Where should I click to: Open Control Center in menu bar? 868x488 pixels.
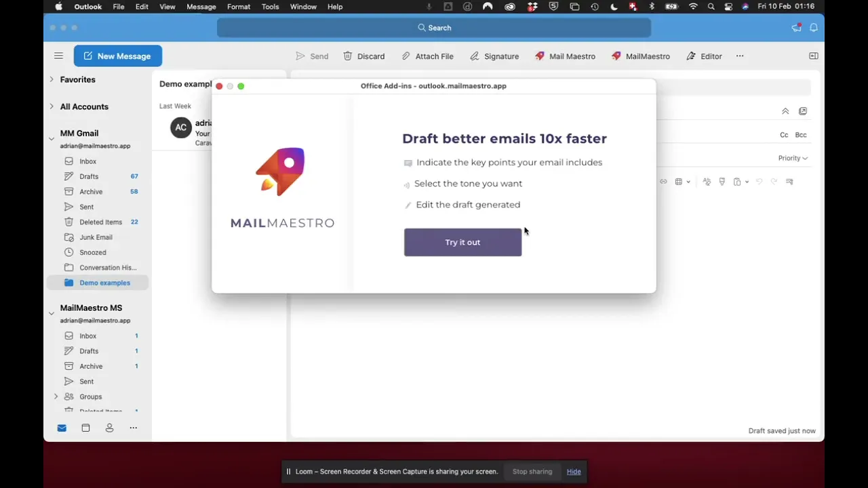[728, 7]
